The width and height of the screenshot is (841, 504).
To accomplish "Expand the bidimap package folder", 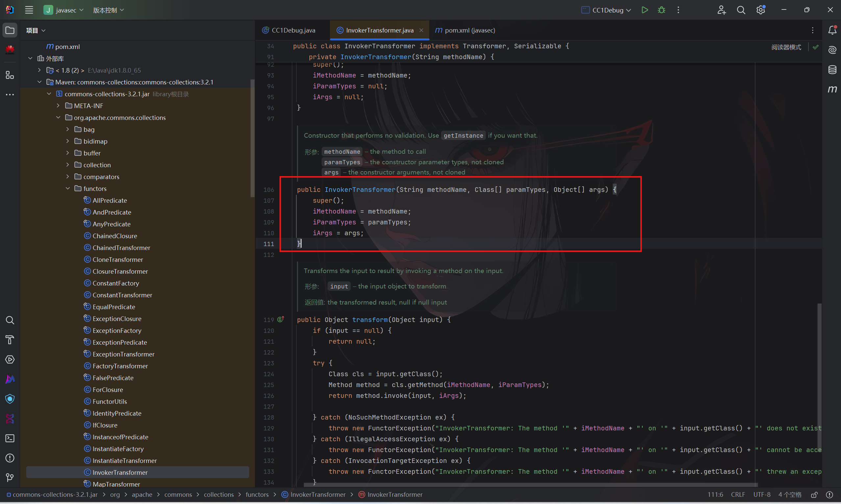I will [x=68, y=141].
